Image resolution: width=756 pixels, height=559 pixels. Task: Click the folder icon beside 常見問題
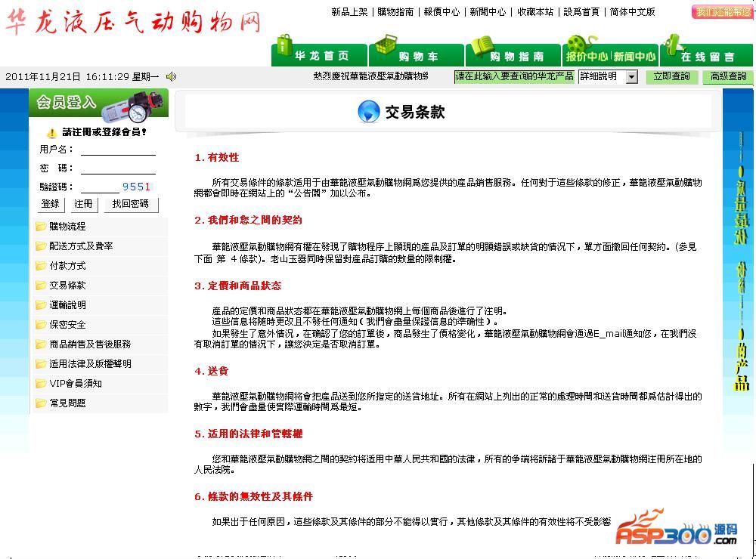pos(41,403)
